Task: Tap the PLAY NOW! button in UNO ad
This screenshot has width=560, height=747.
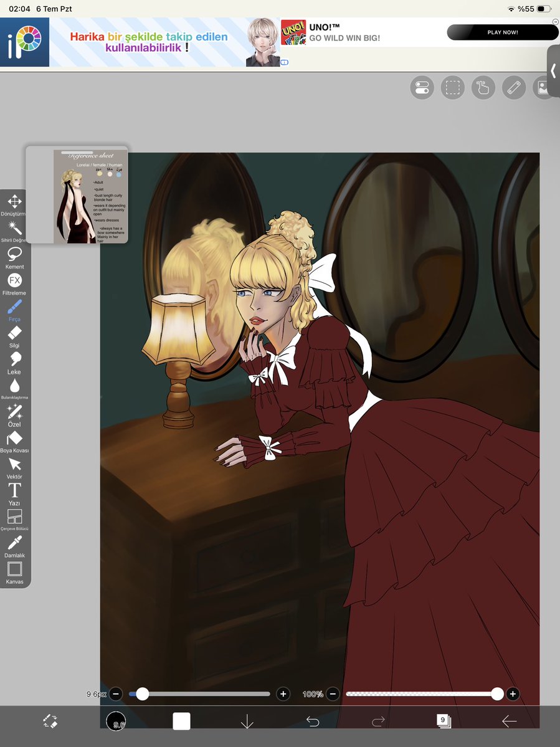Action: click(x=503, y=32)
